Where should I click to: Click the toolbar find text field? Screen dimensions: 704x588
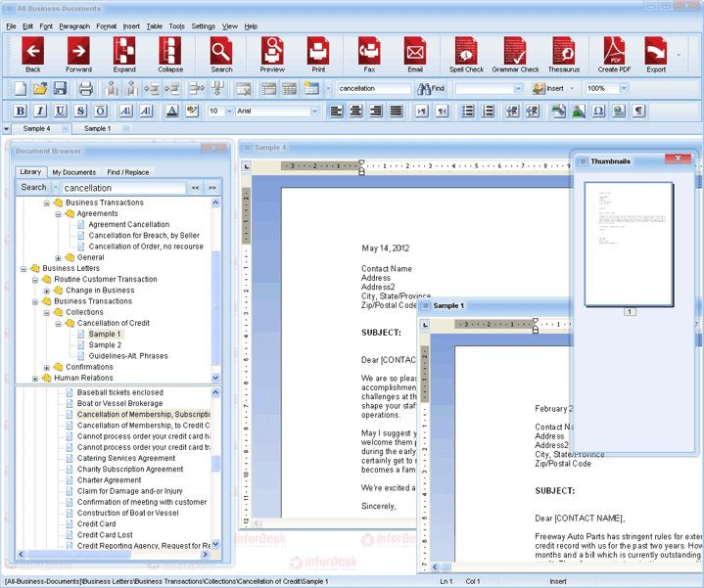coord(374,89)
